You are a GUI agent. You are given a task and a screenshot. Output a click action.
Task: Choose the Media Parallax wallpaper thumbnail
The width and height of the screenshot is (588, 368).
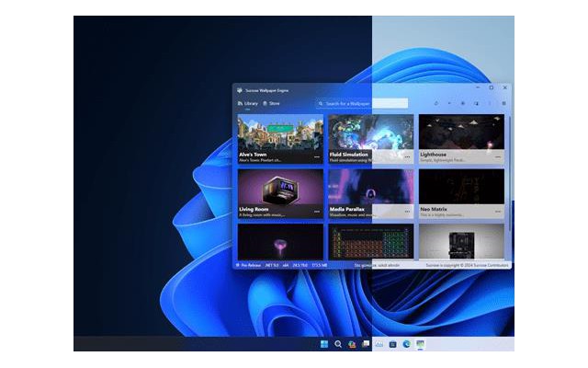tap(371, 194)
